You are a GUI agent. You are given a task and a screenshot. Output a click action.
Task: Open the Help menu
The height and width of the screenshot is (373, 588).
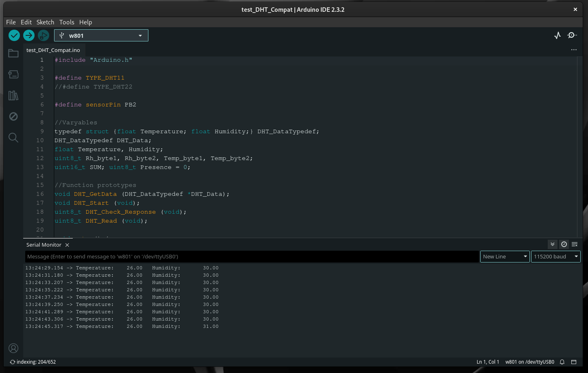tap(85, 22)
